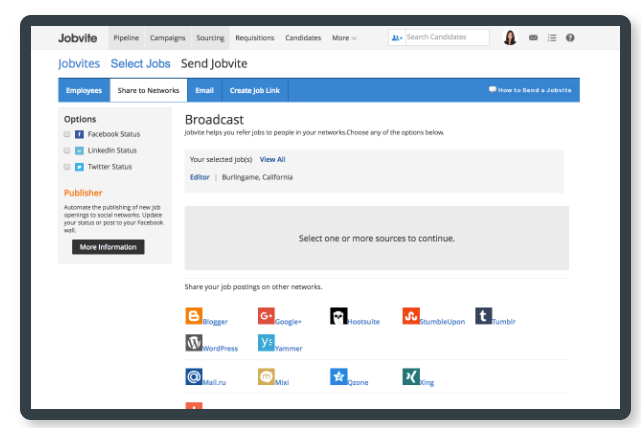The image size is (641, 428).
Task: Navigate to Requisitions
Action: (x=255, y=38)
